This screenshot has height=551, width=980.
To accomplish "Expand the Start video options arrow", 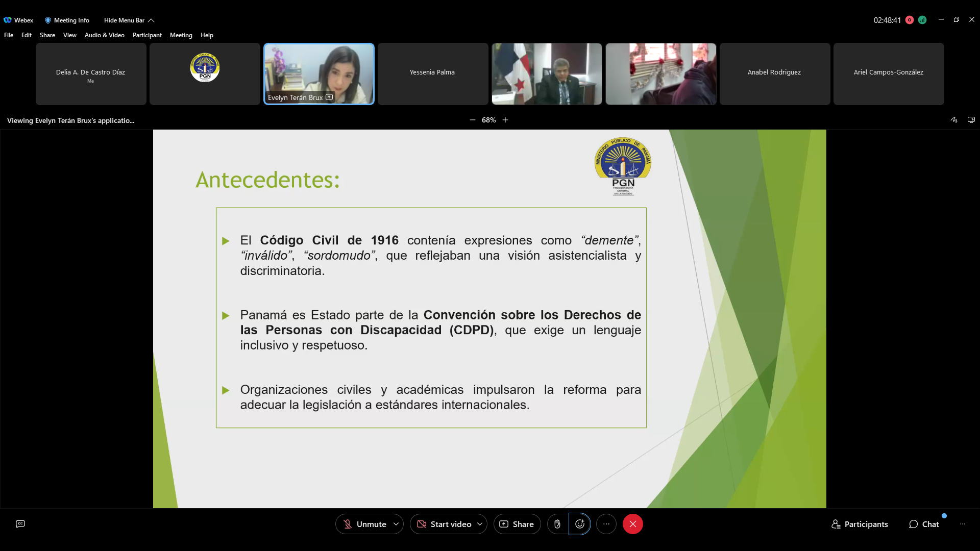I will (x=480, y=524).
